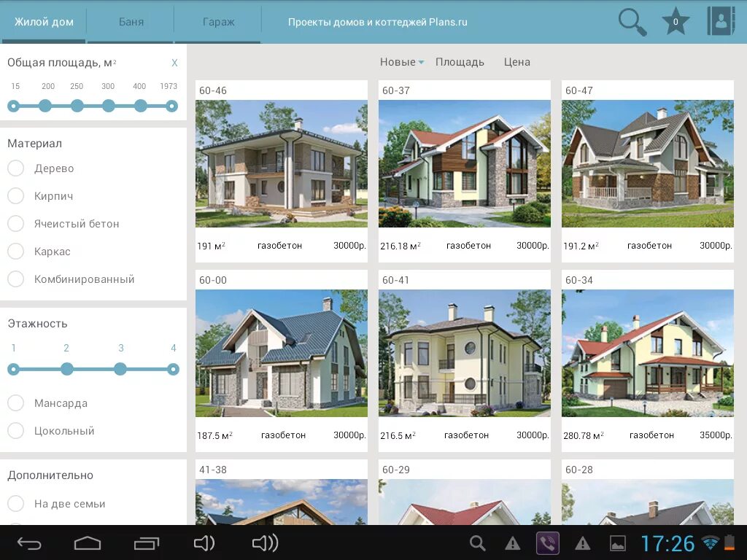Tap the warning triangle right of Viber
This screenshot has height=560, width=747.
(x=583, y=543)
